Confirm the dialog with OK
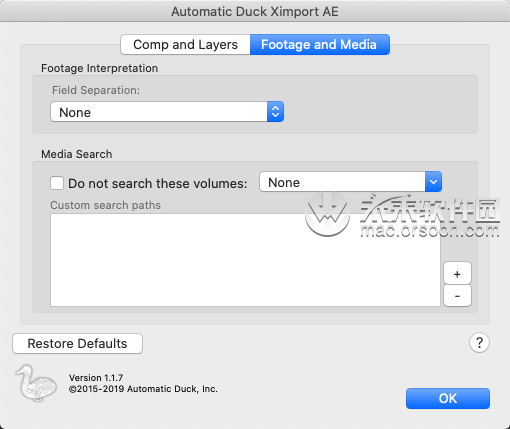 pyautogui.click(x=448, y=398)
